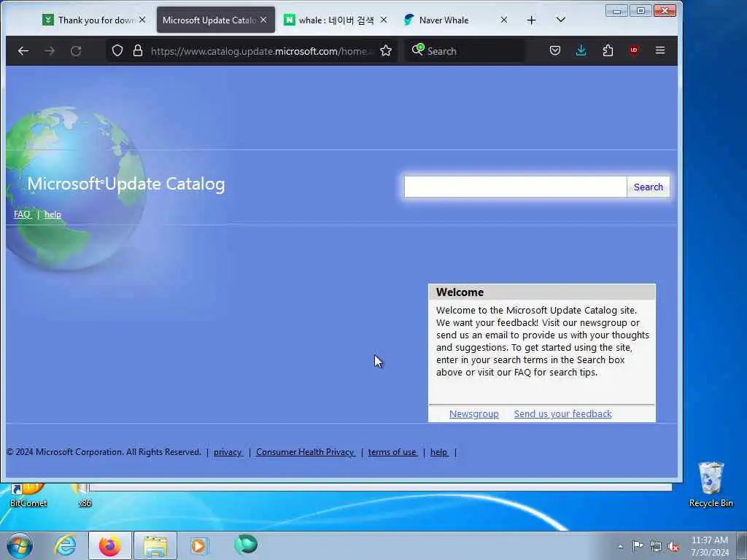Click the catalog Search button
This screenshot has height=560, width=747.
point(649,187)
